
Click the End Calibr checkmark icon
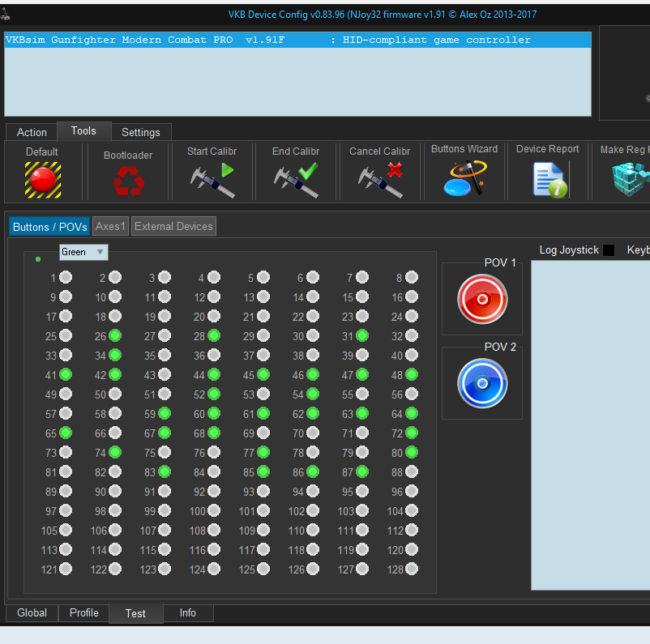(296, 180)
